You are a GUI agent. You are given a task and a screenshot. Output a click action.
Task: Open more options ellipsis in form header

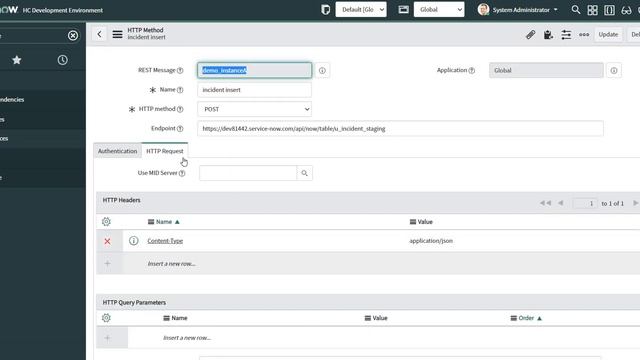[584, 35]
